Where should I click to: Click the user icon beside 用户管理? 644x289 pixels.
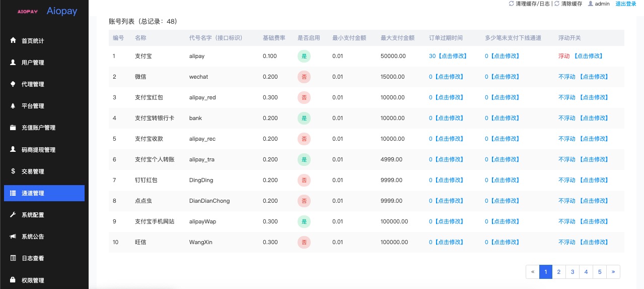pos(13,62)
